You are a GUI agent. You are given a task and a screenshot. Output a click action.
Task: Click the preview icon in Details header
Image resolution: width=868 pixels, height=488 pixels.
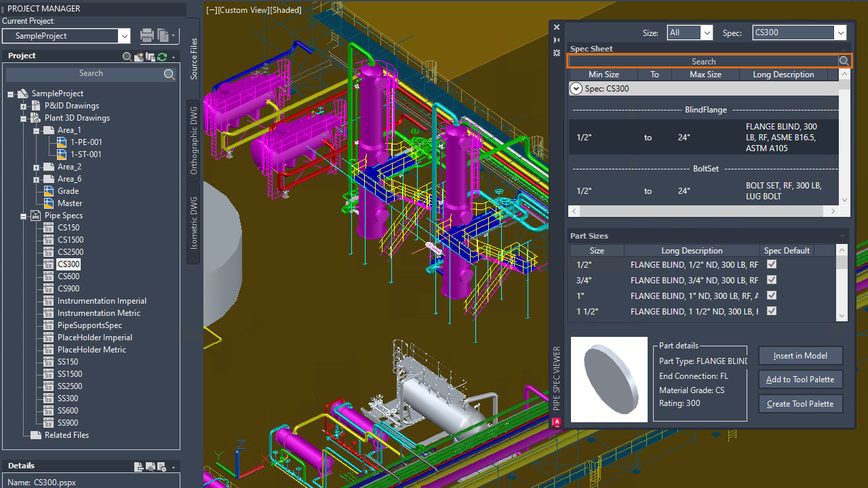[x=151, y=466]
